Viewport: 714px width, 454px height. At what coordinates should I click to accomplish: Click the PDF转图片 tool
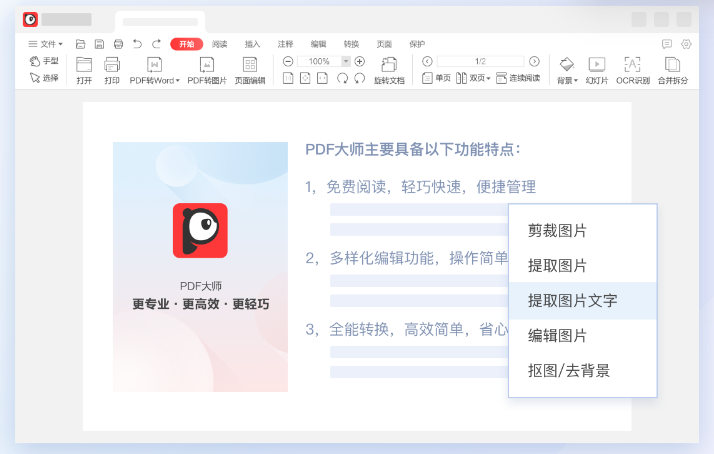coord(207,71)
